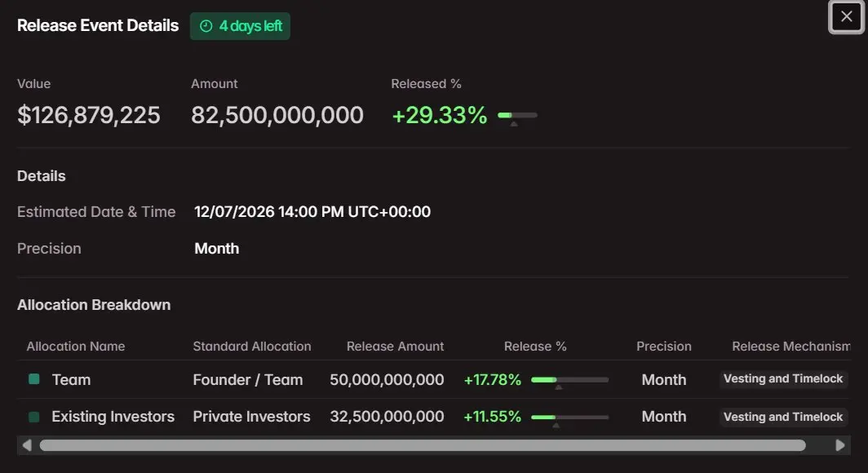Select the Existing Investors row name
The width and height of the screenshot is (868, 473).
113,417
